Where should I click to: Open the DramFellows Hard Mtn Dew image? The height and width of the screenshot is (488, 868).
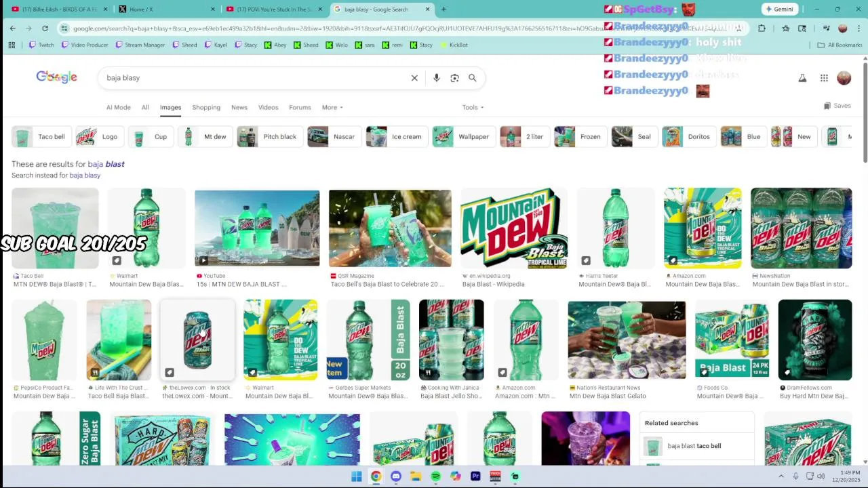(815, 340)
